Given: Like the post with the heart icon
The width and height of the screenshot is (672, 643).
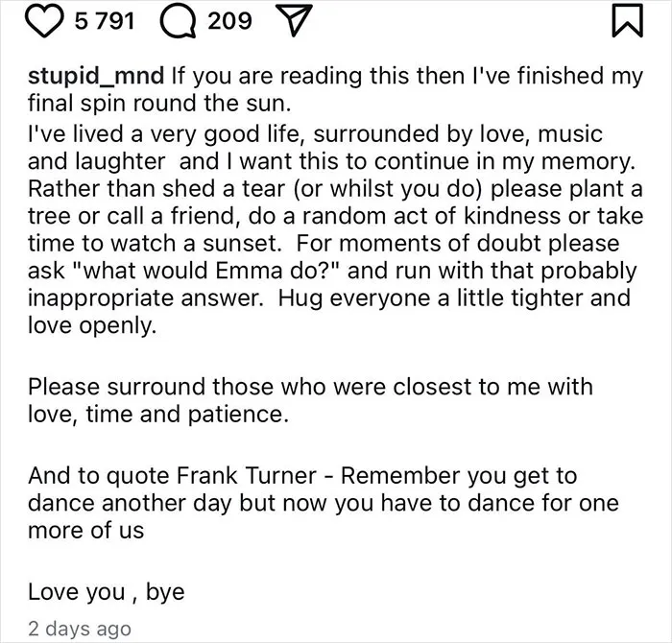Looking at the screenshot, I should point(44,20).
